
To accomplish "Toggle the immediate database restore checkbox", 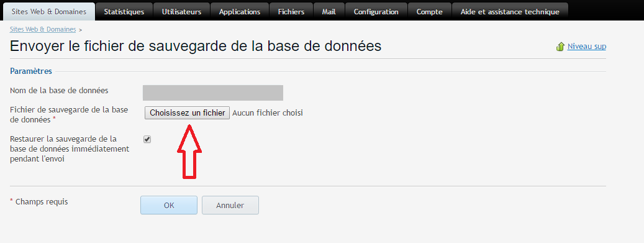I will pyautogui.click(x=147, y=139).
